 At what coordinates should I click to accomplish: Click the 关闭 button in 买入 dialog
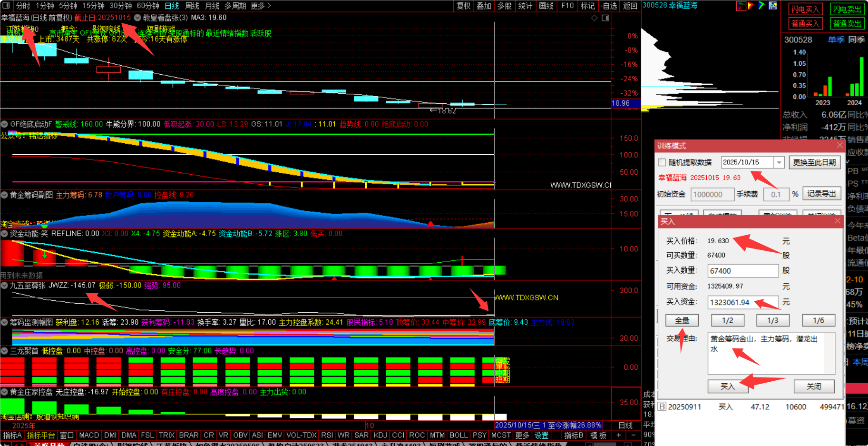[814, 387]
